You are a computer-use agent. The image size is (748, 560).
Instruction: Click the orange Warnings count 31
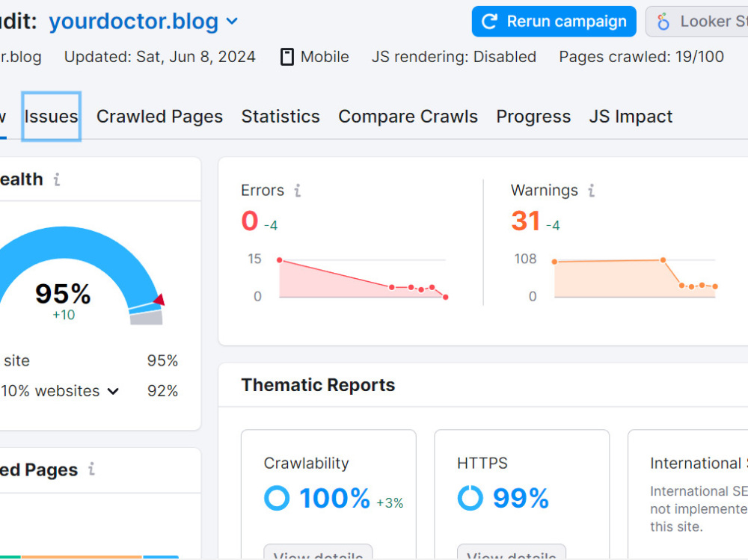pyautogui.click(x=525, y=221)
